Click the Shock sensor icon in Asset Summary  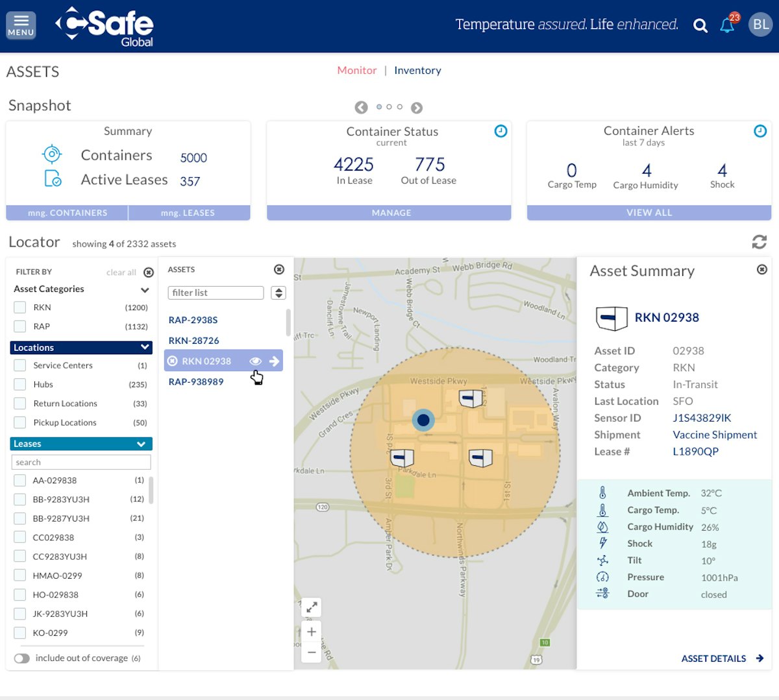(604, 543)
